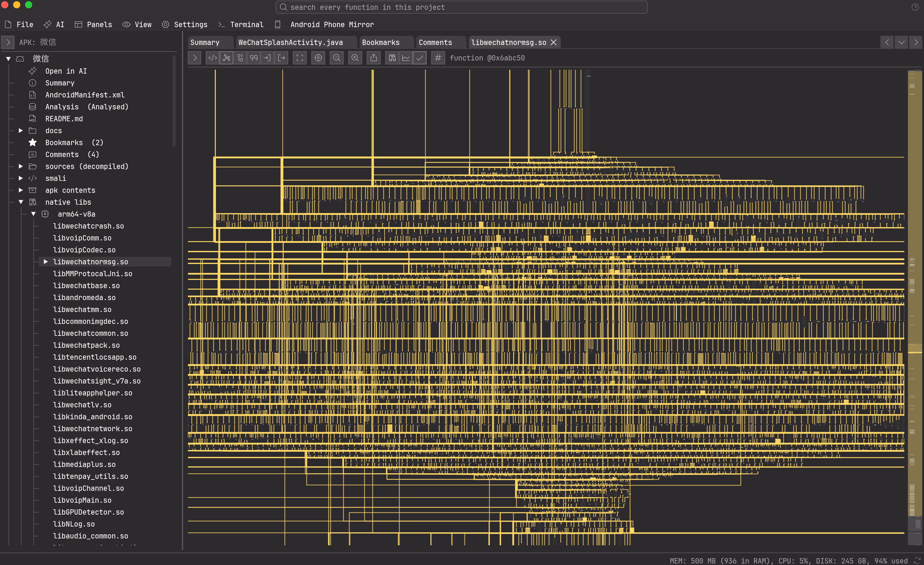Expand the smali node
The image size is (924, 565).
[21, 178]
